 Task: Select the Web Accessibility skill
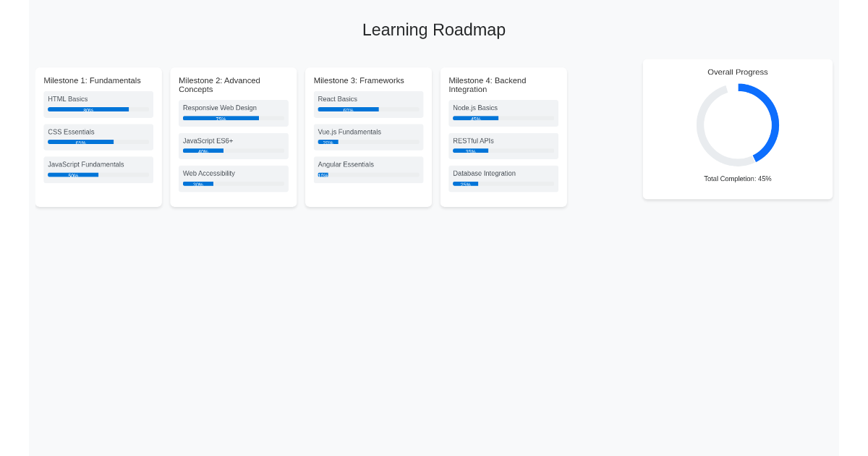[233, 178]
